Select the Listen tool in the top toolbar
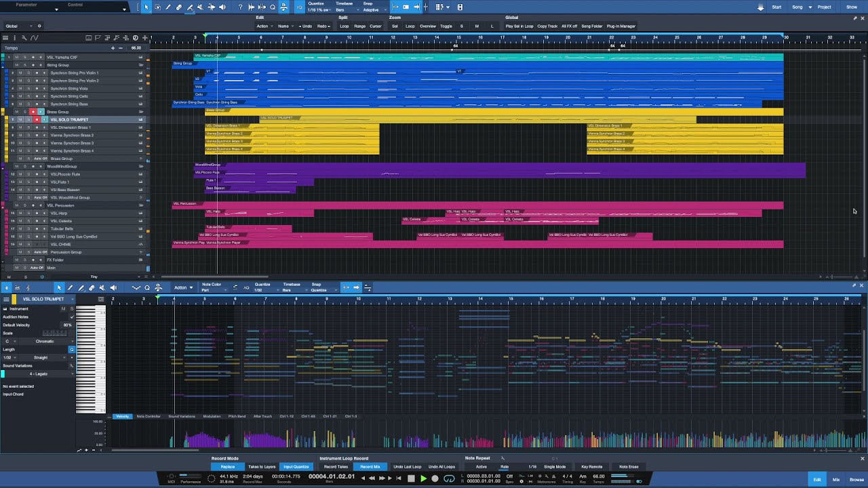Screen dimensions: 868x488 click(x=222, y=7)
